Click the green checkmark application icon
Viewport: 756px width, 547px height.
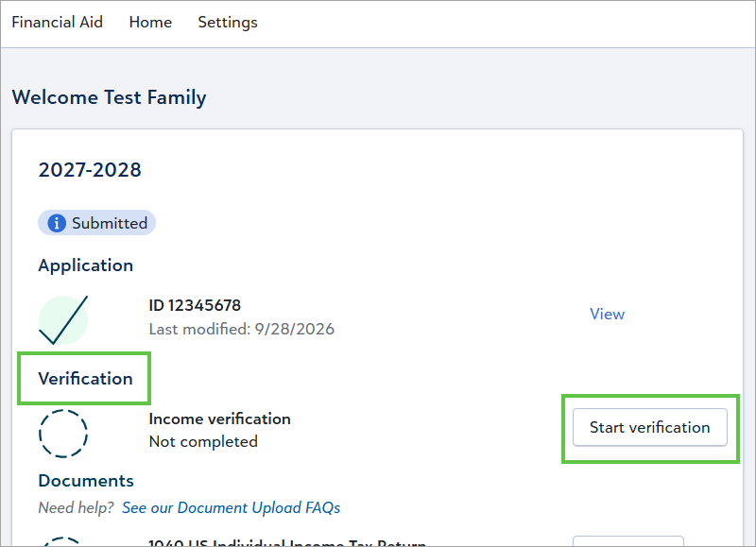pos(63,320)
